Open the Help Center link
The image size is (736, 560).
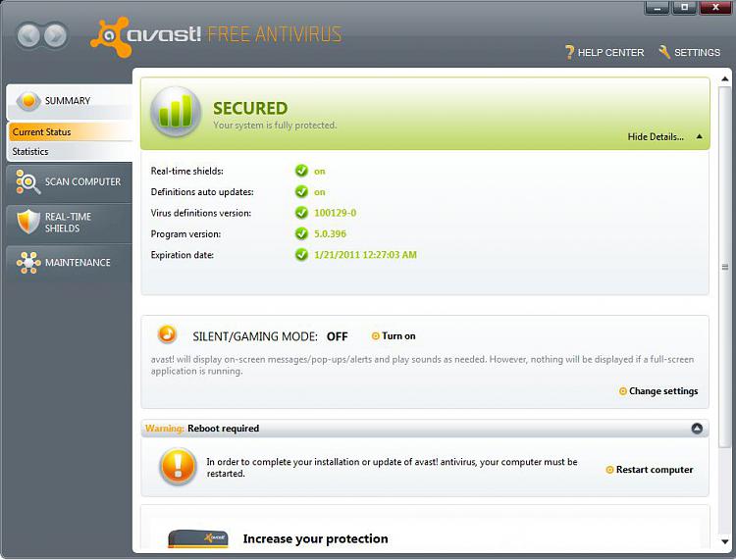605,53
